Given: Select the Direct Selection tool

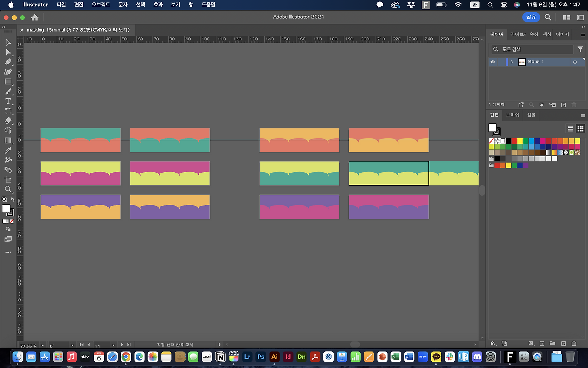Looking at the screenshot, I should pyautogui.click(x=8, y=52).
